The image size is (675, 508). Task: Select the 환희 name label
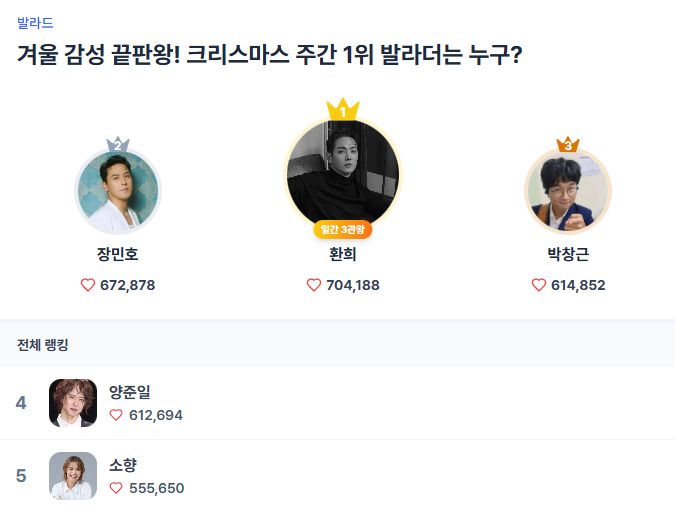coord(343,255)
